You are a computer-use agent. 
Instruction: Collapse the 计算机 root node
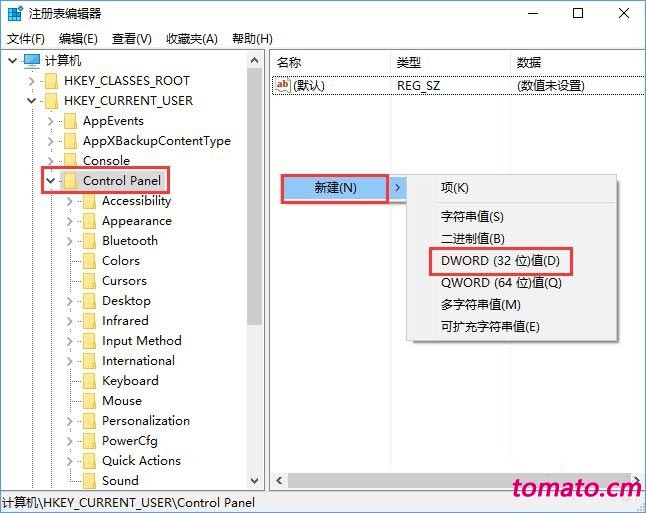click(x=12, y=61)
